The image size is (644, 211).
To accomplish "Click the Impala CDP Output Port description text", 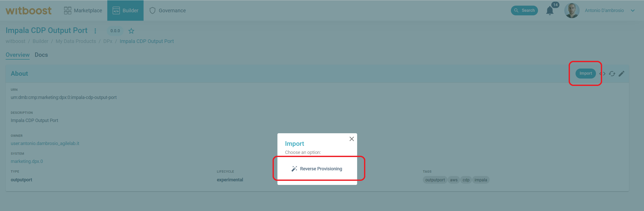I will tap(34, 120).
